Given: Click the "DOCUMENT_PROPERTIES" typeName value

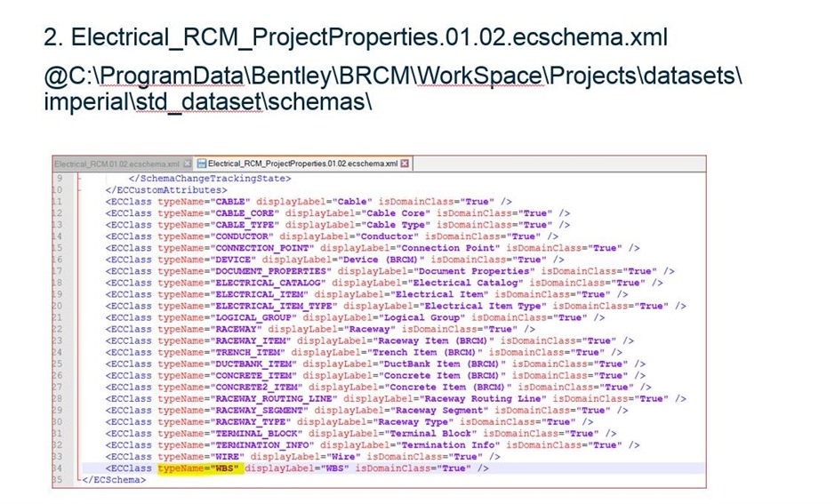Looking at the screenshot, I should coord(271,271).
